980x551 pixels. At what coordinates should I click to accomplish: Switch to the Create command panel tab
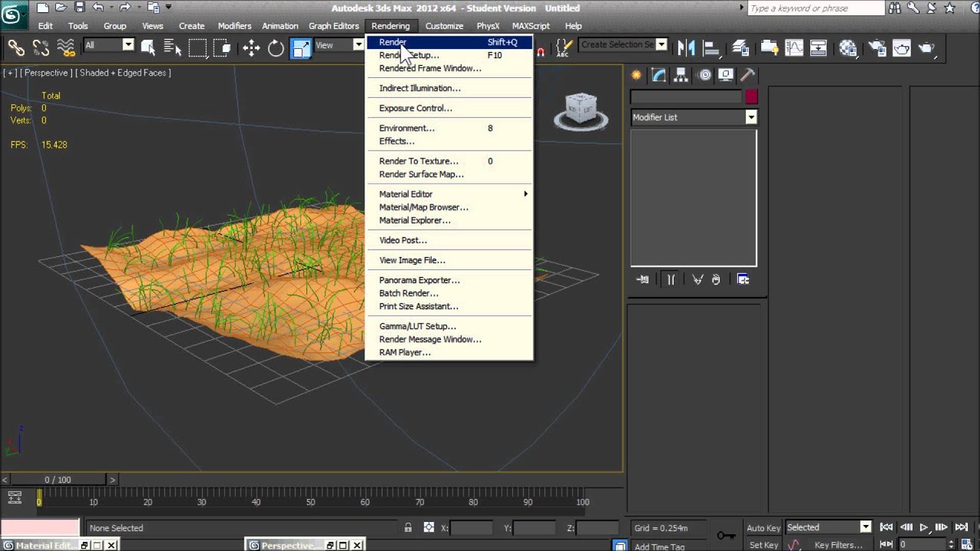pyautogui.click(x=636, y=75)
